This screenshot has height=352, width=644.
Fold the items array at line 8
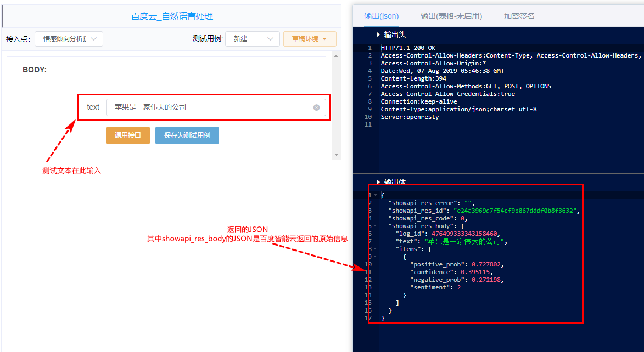(375, 249)
